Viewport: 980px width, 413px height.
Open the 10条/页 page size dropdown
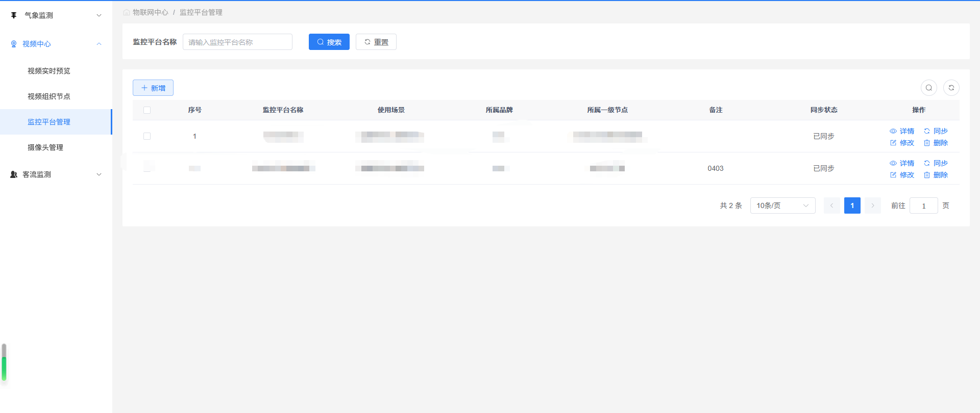(x=783, y=205)
